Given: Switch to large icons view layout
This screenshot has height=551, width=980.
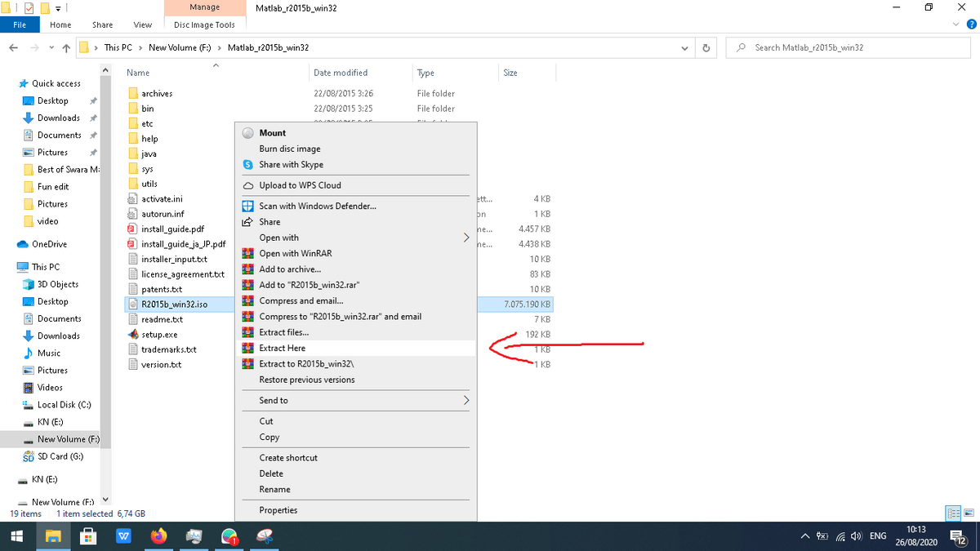Looking at the screenshot, I should pos(969,513).
